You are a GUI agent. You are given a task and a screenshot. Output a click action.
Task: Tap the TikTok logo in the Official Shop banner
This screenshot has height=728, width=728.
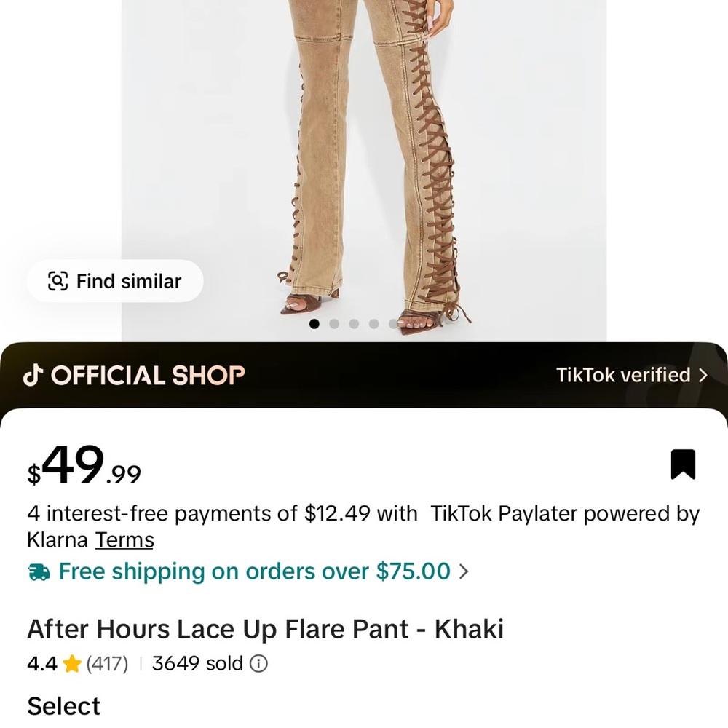(33, 375)
